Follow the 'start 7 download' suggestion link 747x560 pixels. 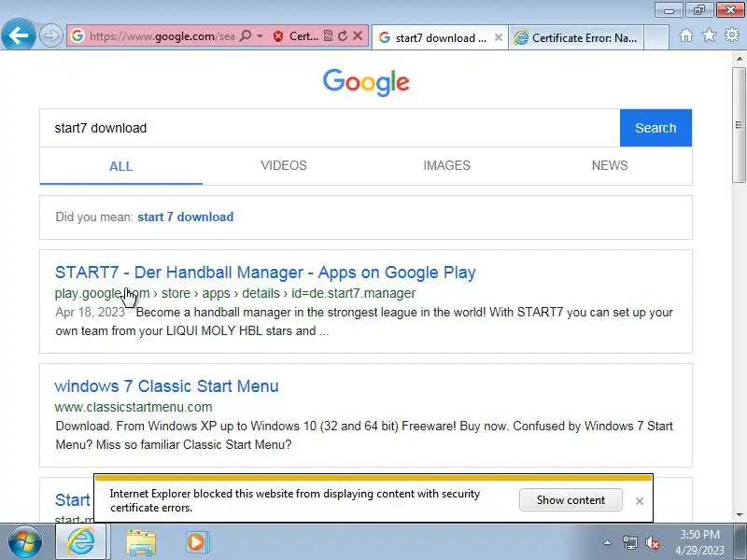185,217
